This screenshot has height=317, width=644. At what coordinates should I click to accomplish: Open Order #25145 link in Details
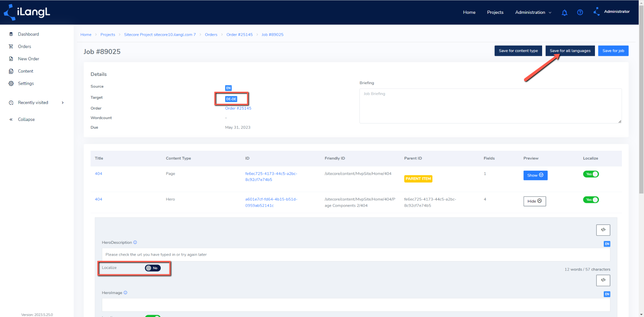click(238, 108)
